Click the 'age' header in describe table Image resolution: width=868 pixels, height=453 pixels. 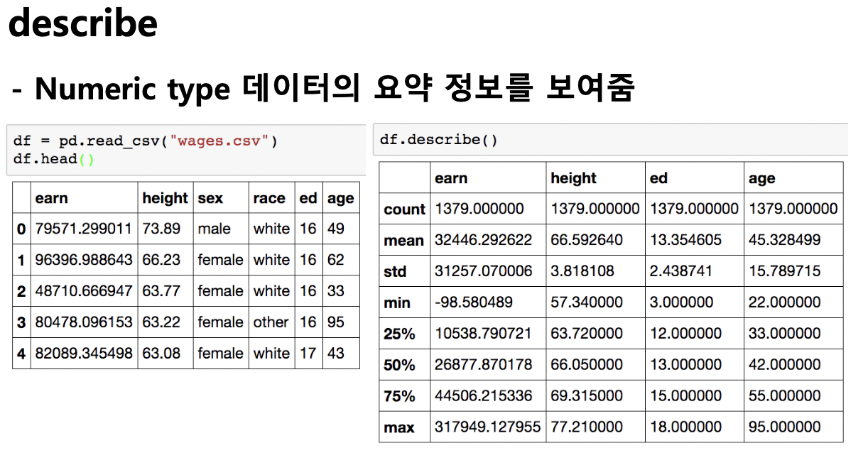[761, 178]
